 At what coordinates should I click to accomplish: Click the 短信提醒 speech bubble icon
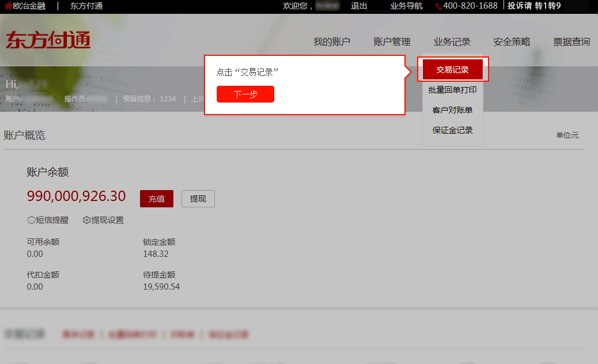click(31, 220)
